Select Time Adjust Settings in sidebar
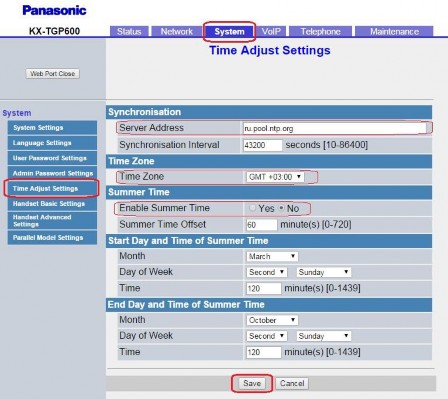448x399 pixels. [52, 189]
